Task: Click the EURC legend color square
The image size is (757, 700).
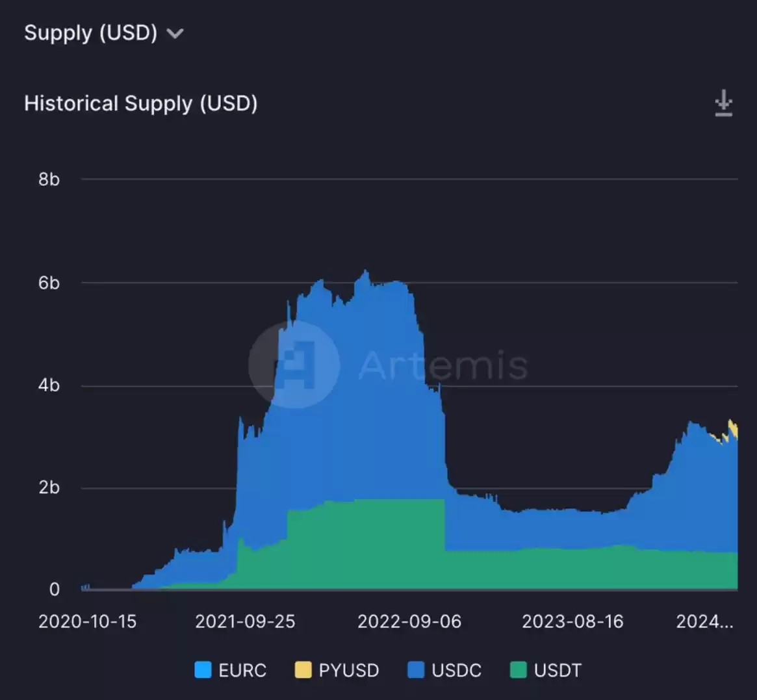Action: pos(203,670)
